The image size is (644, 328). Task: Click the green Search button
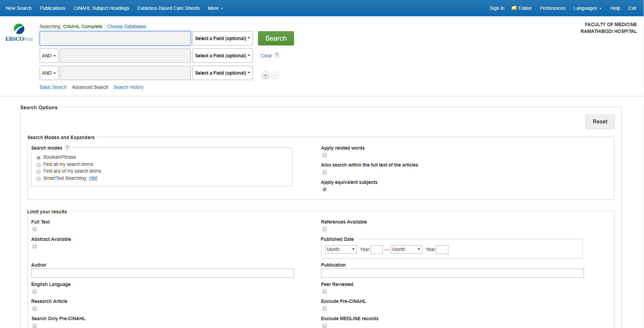tap(276, 38)
